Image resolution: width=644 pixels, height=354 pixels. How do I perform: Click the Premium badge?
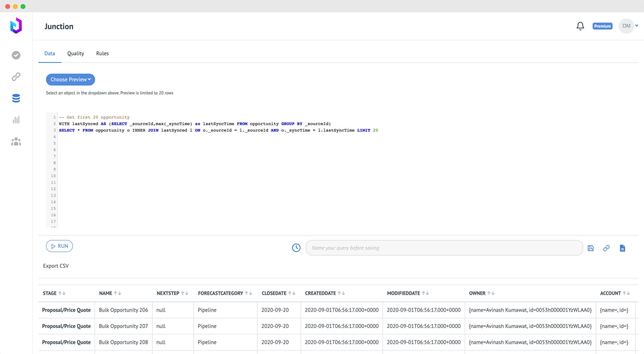pyautogui.click(x=602, y=26)
